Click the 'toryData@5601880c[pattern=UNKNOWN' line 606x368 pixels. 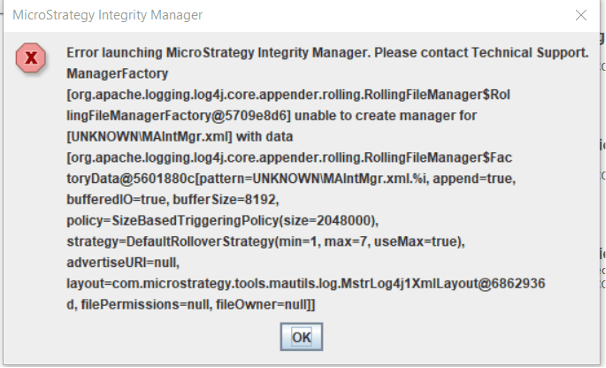291,179
